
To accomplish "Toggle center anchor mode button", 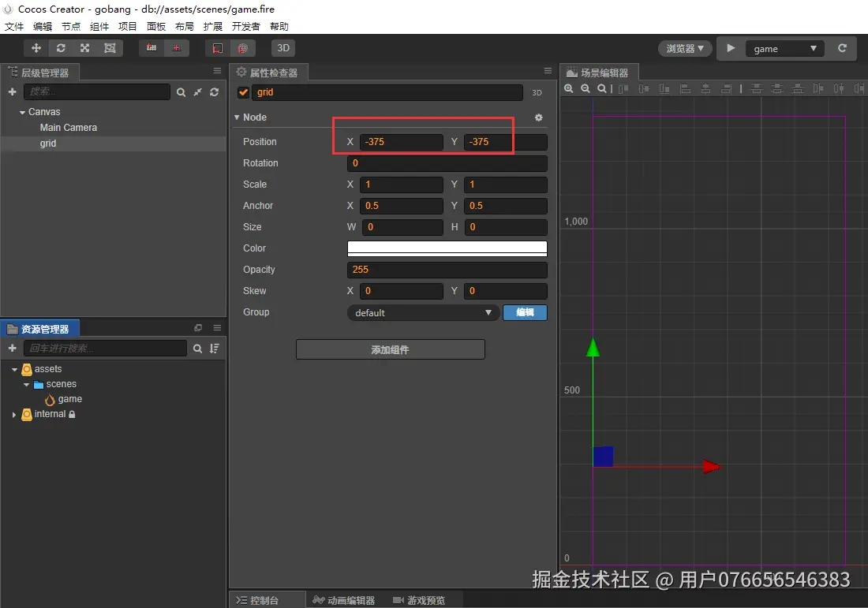I will click(x=177, y=48).
